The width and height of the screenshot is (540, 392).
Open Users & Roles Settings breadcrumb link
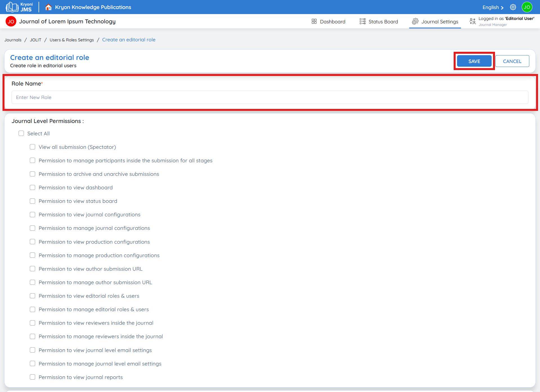pyautogui.click(x=72, y=40)
